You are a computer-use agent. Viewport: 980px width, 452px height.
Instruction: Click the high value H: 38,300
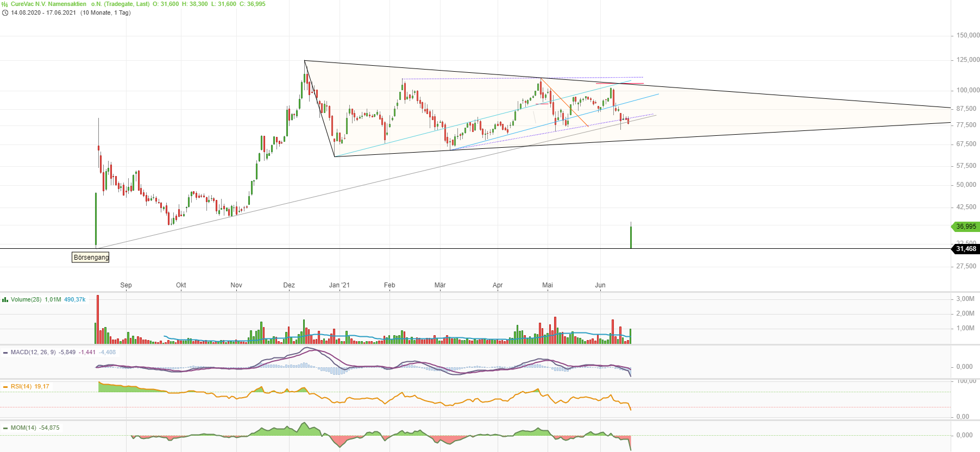194,4
